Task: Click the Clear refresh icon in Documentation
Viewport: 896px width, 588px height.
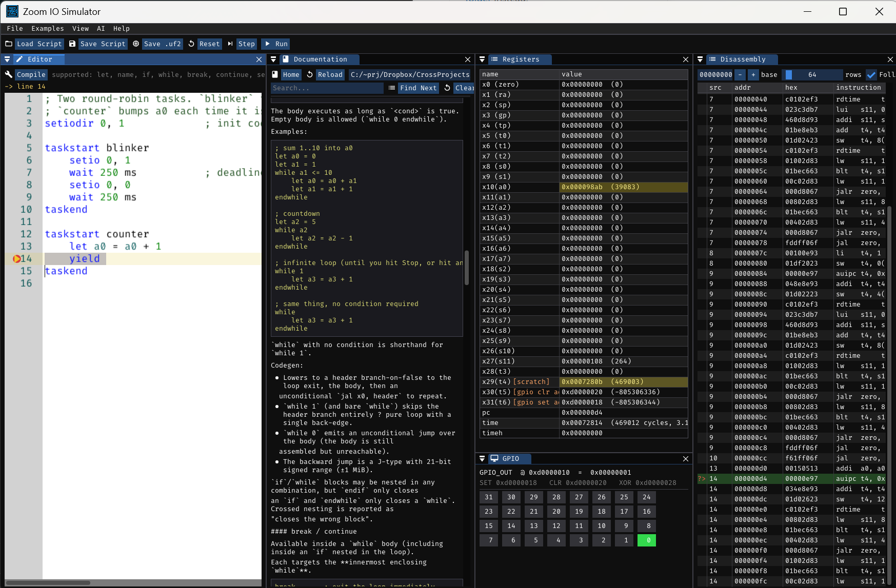Action: tap(447, 88)
